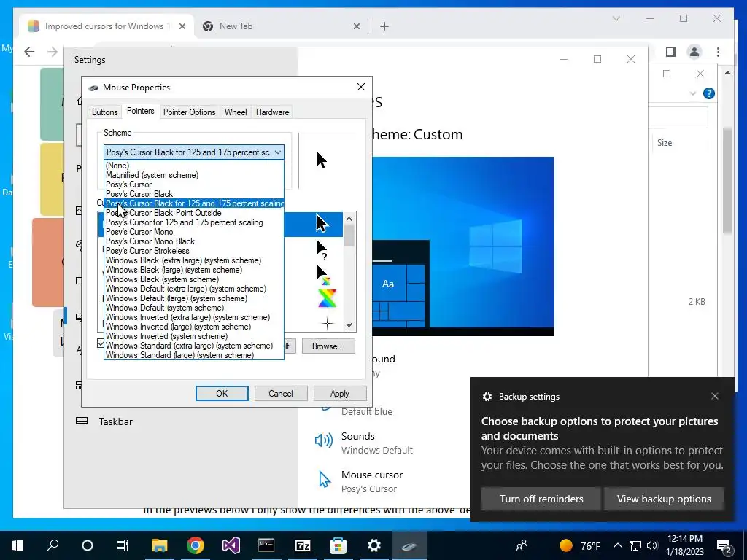Toggle Chrome side panel icon
This screenshot has height=560, width=747.
[671, 52]
